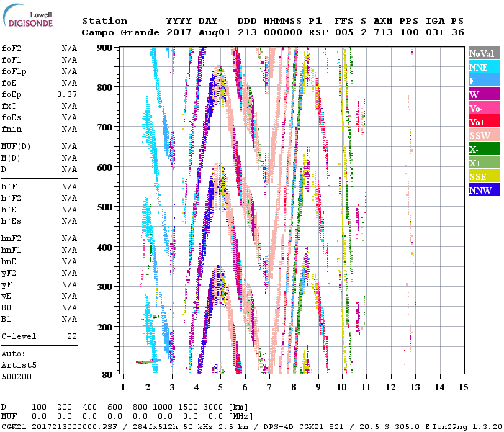504x432 pixels.
Task: Select the SSW legend color box
Action: (482, 135)
